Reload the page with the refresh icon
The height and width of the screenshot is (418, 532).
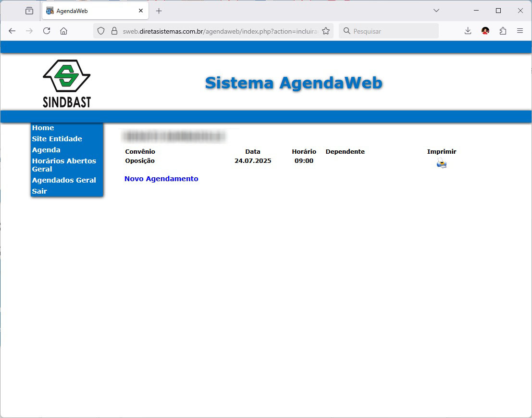point(47,31)
